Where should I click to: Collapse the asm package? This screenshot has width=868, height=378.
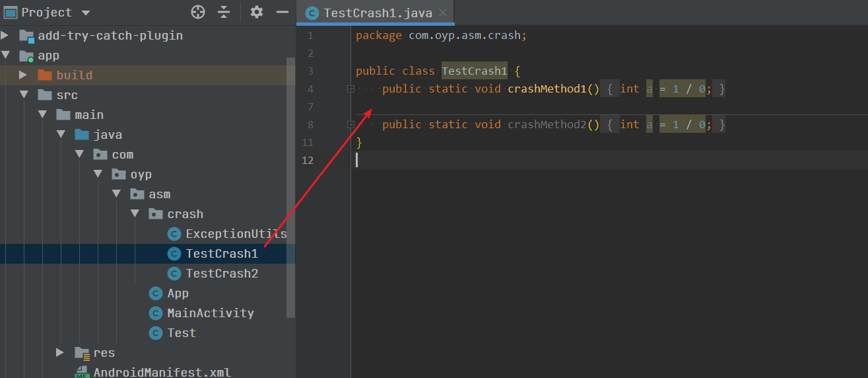(x=116, y=194)
